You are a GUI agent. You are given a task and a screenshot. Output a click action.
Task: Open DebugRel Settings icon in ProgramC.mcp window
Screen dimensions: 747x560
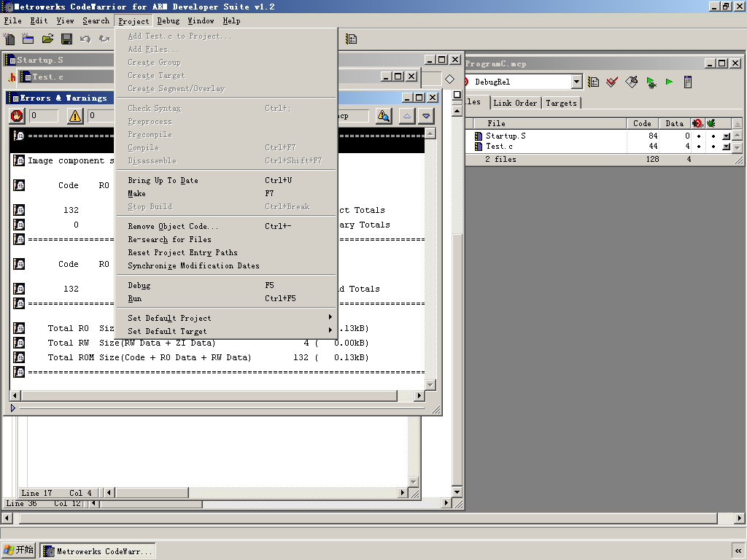(x=593, y=82)
